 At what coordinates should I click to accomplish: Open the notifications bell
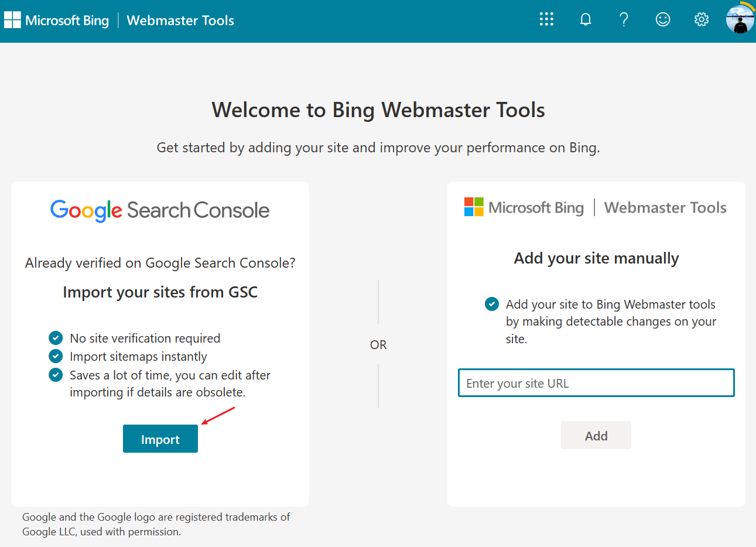(585, 19)
